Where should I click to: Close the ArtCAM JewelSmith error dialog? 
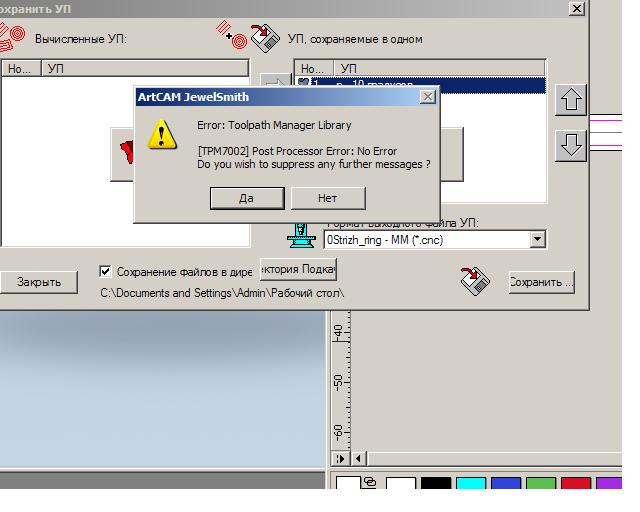pos(428,97)
